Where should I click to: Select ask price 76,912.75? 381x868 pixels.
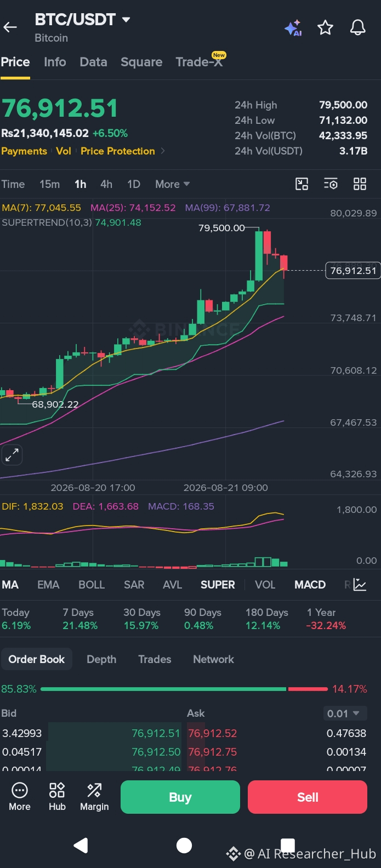pos(213,752)
